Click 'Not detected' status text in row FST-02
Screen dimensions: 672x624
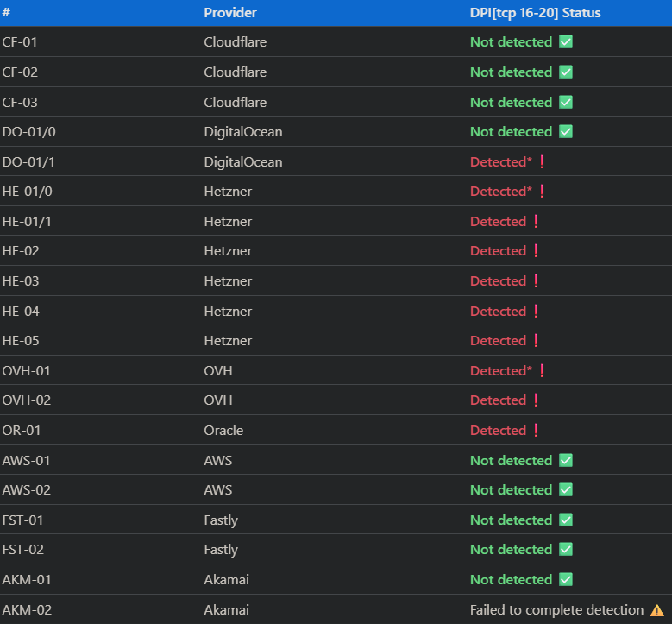pyautogui.click(x=511, y=550)
